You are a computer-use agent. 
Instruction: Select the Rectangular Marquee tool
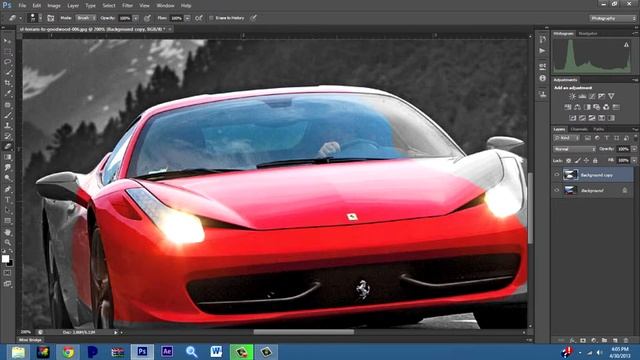(7, 52)
